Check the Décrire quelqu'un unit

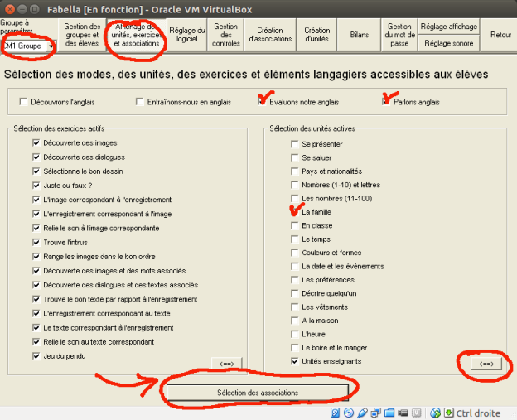click(295, 293)
